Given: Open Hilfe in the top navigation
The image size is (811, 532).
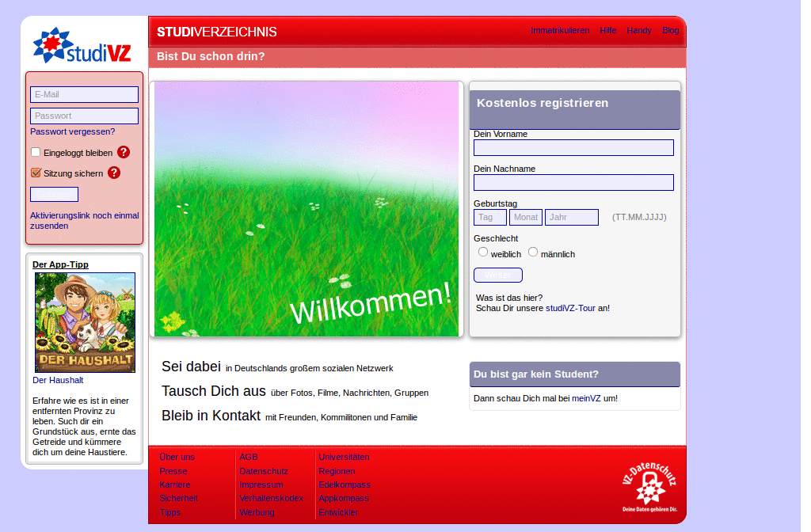Looking at the screenshot, I should (607, 31).
